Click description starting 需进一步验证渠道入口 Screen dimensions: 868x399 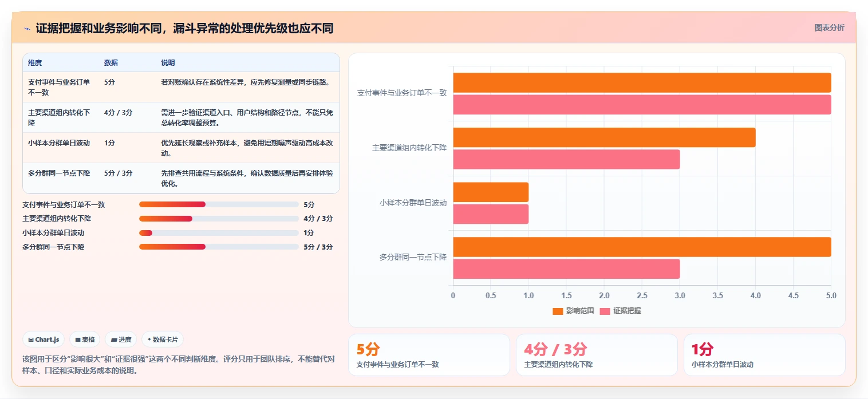pos(247,117)
